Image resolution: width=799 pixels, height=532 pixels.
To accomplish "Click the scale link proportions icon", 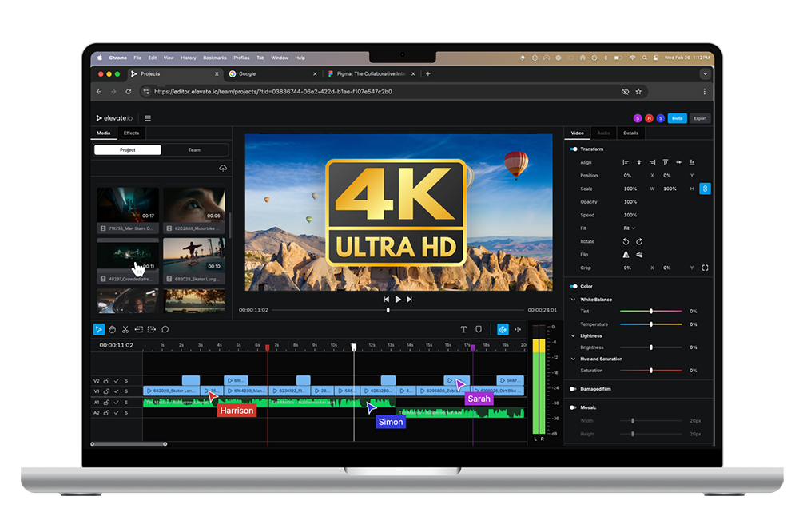I will 705,189.
